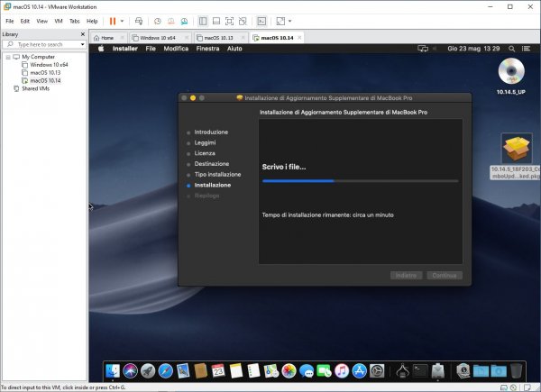541x392 pixels.
Task: Toggle the library sidebar view button
Action: pos(202,21)
